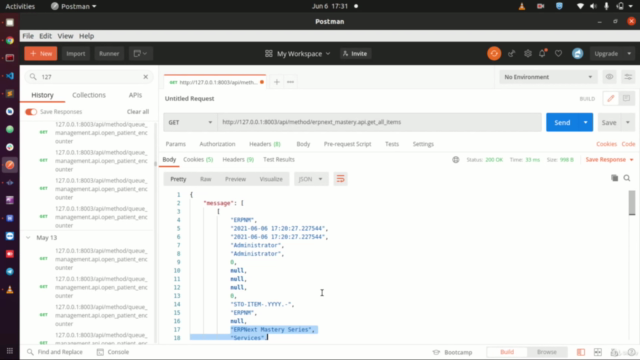This screenshot has height=360, width=640.
Task: Open the Help menu
Action: [x=87, y=36]
